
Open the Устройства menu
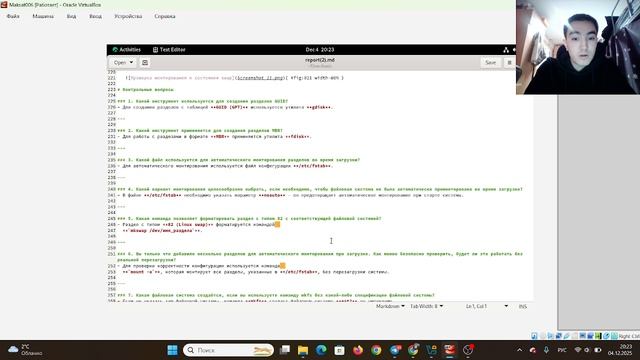(x=128, y=16)
